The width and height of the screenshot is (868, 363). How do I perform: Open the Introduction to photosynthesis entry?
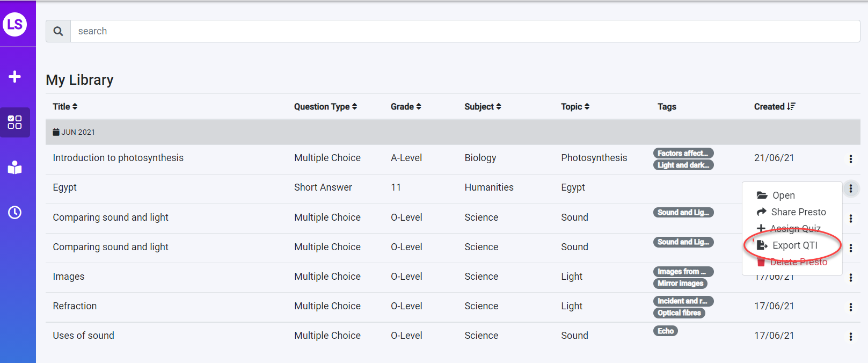118,158
